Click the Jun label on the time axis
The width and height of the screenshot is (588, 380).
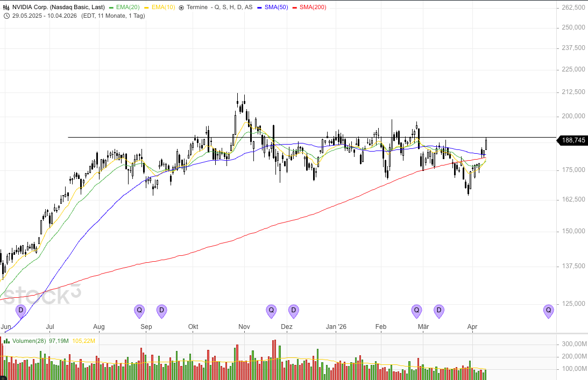[6, 327]
